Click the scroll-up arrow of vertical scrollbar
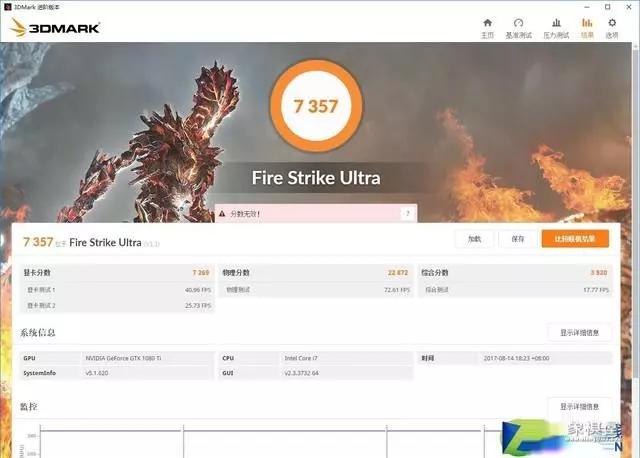 tap(636, 46)
